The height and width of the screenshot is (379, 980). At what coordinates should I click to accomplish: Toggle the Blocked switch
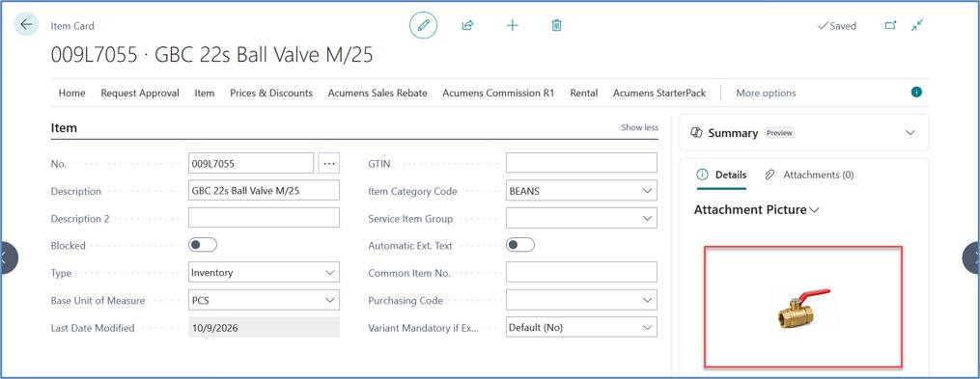[x=203, y=245]
